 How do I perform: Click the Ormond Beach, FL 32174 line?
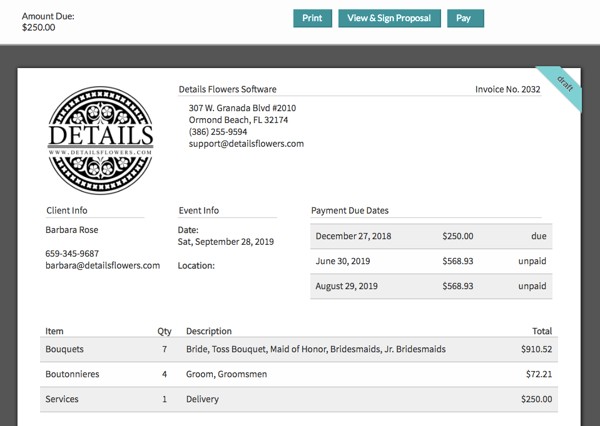pos(238,120)
